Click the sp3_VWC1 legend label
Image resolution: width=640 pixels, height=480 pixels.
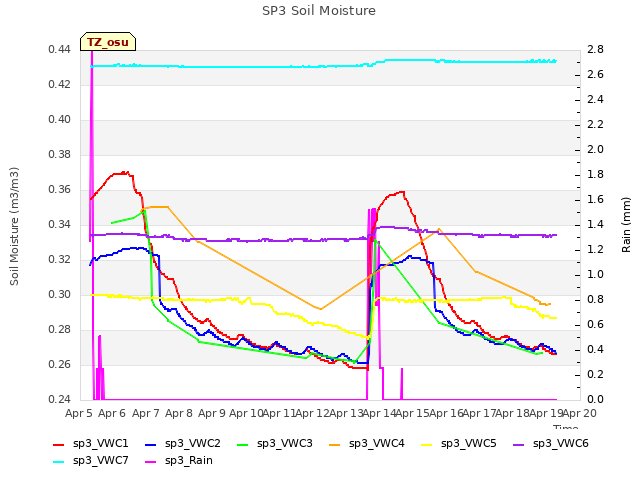pos(100,443)
